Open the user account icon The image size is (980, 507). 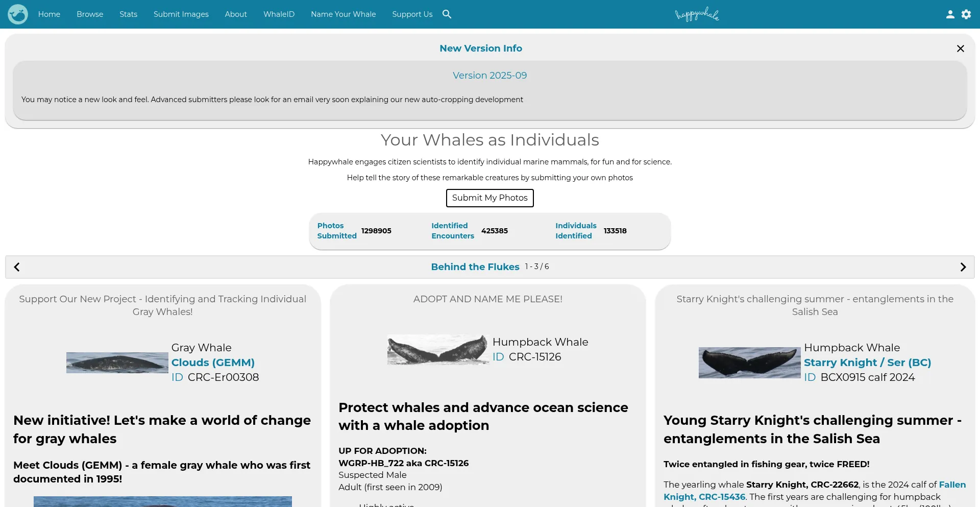[950, 14]
